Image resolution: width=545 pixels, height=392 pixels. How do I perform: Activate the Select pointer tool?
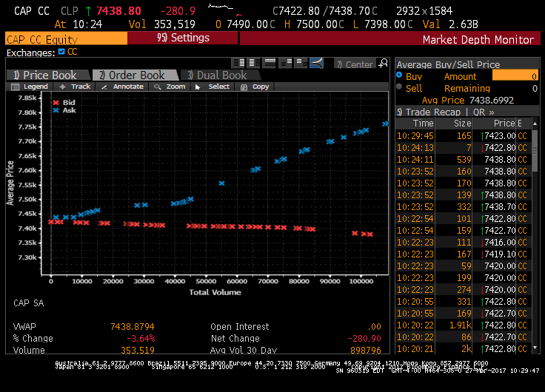pyautogui.click(x=213, y=87)
